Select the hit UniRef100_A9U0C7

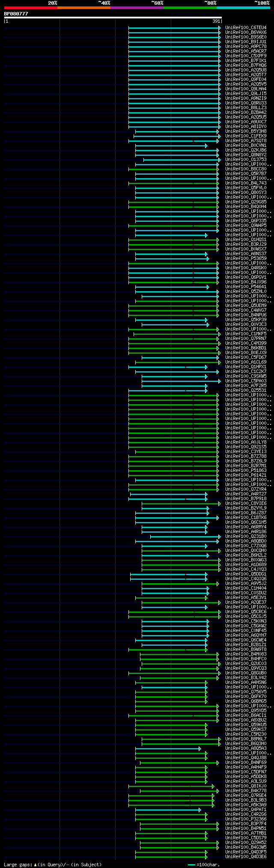tap(246, 122)
